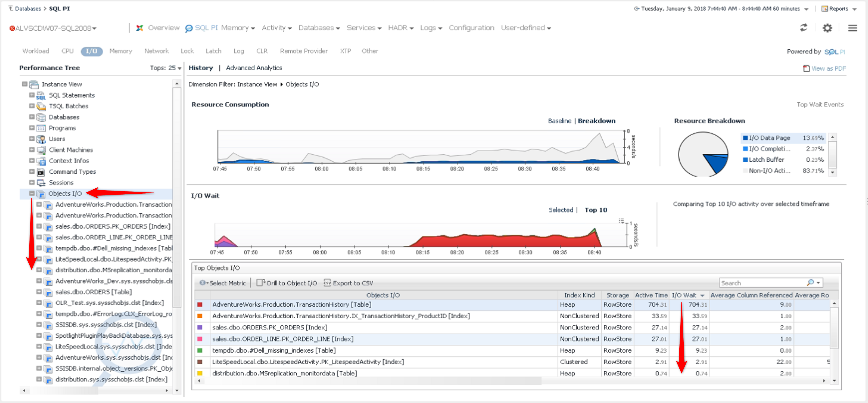Click the Search input field

coord(762,283)
